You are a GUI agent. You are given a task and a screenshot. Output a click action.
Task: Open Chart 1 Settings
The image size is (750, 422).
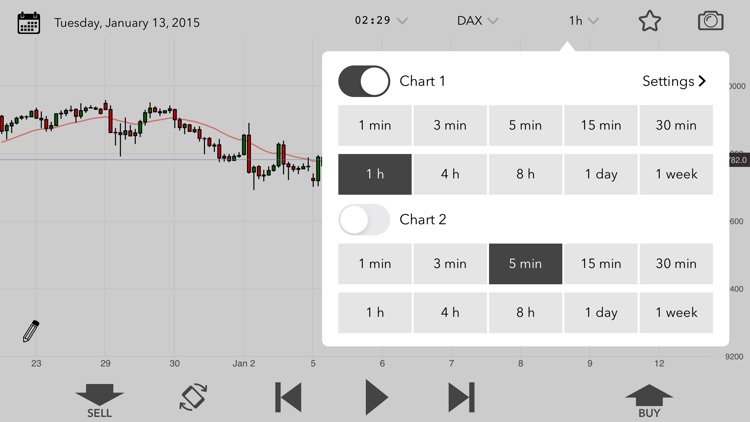pyautogui.click(x=674, y=81)
